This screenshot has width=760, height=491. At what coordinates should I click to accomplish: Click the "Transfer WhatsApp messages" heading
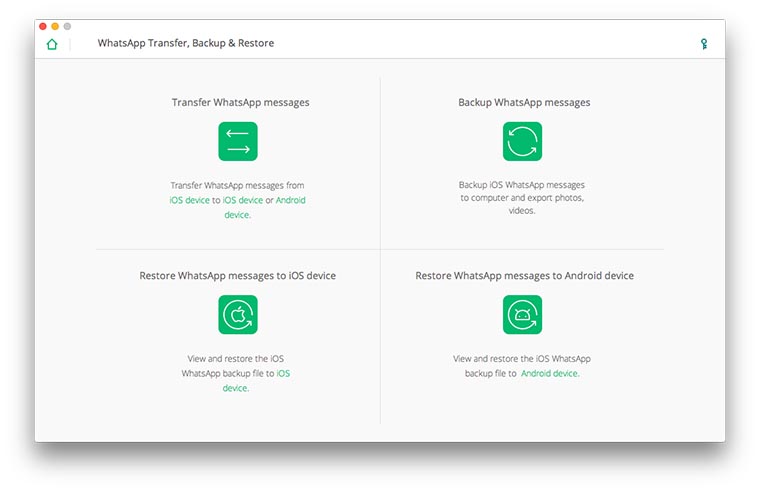[x=240, y=103]
